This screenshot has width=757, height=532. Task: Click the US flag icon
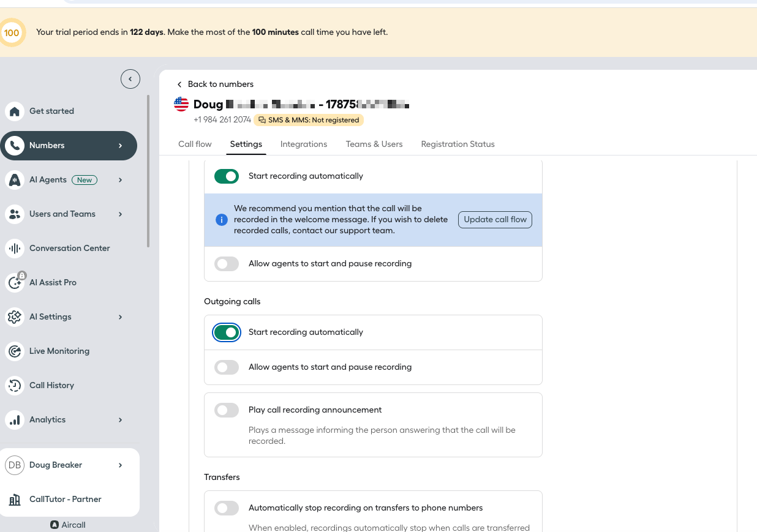[x=181, y=104]
